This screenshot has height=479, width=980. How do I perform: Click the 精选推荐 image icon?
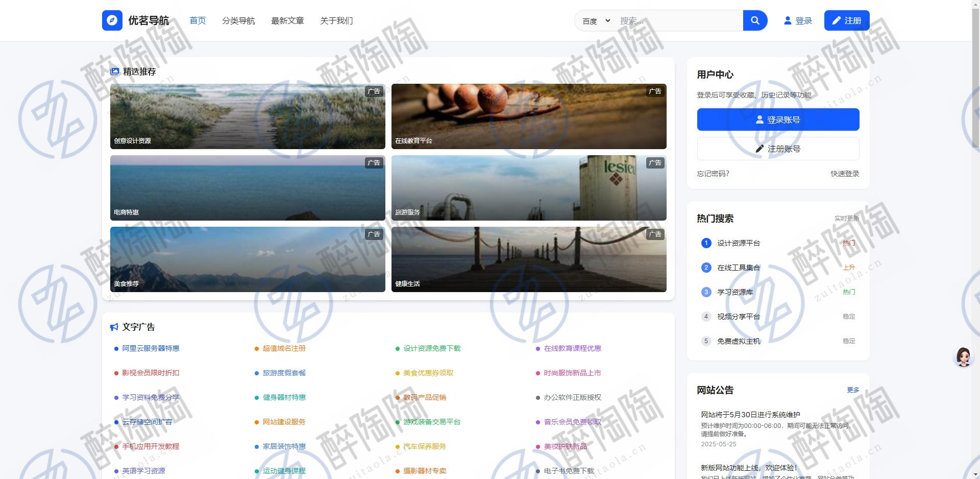tap(115, 71)
